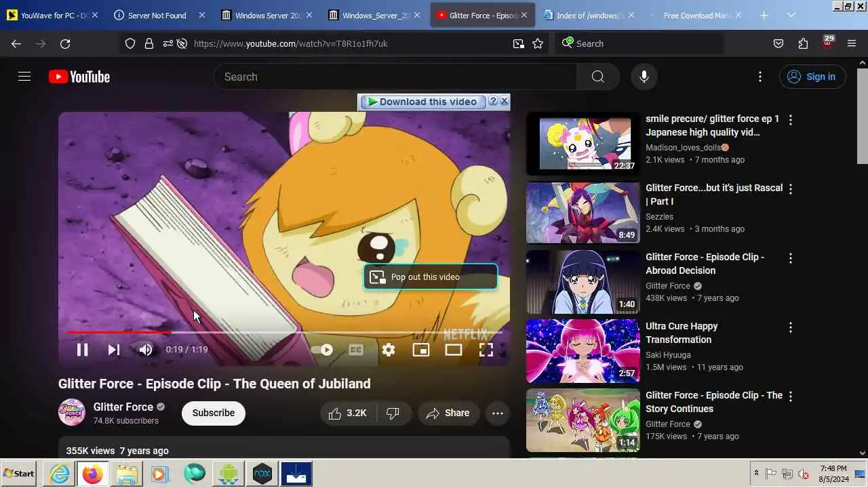
Task: Go back in browser history
Action: [16, 43]
